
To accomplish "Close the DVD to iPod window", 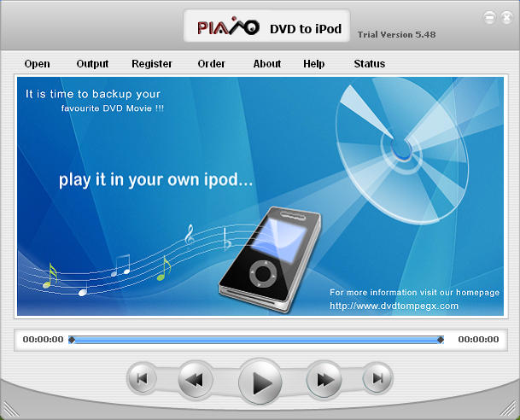I will 506,17.
